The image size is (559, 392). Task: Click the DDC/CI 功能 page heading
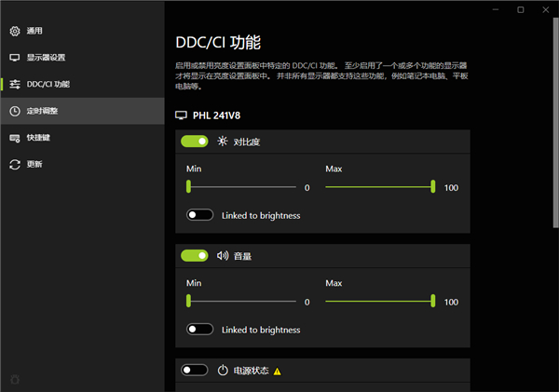click(218, 43)
